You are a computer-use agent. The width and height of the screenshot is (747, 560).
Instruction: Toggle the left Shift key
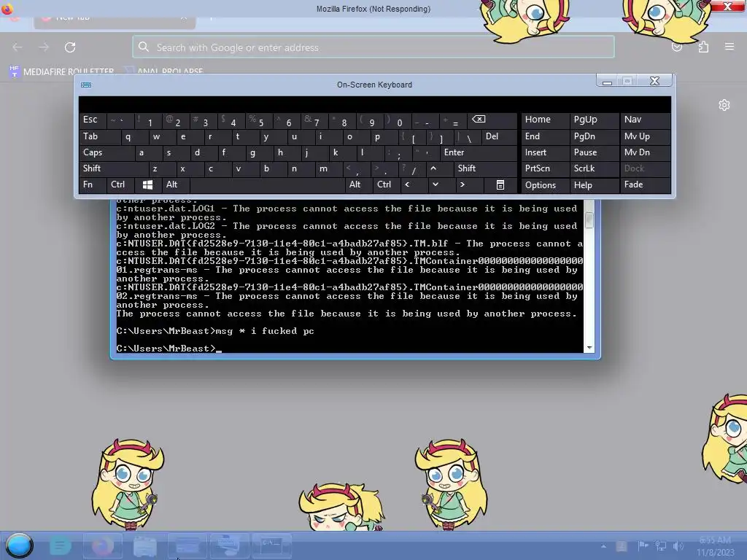click(113, 168)
